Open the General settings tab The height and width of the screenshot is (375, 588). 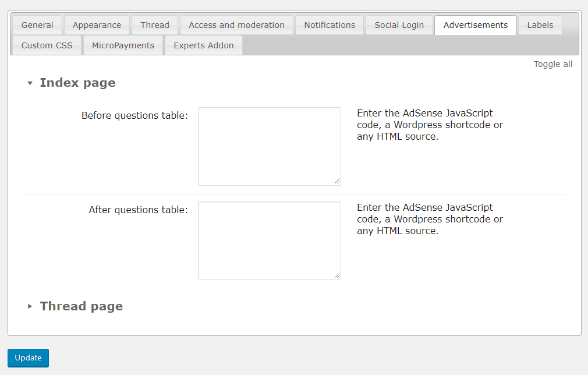[x=37, y=25]
